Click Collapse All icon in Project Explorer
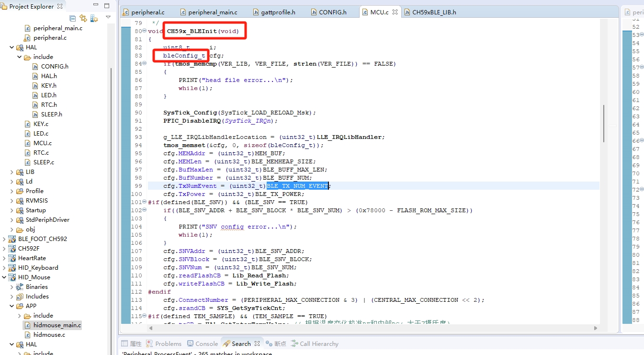 tap(73, 18)
